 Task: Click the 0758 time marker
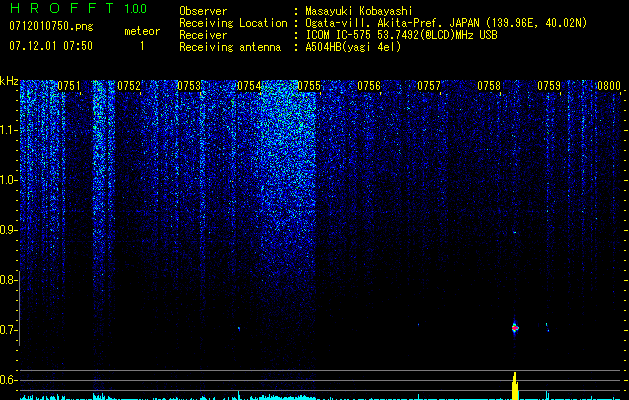click(489, 86)
